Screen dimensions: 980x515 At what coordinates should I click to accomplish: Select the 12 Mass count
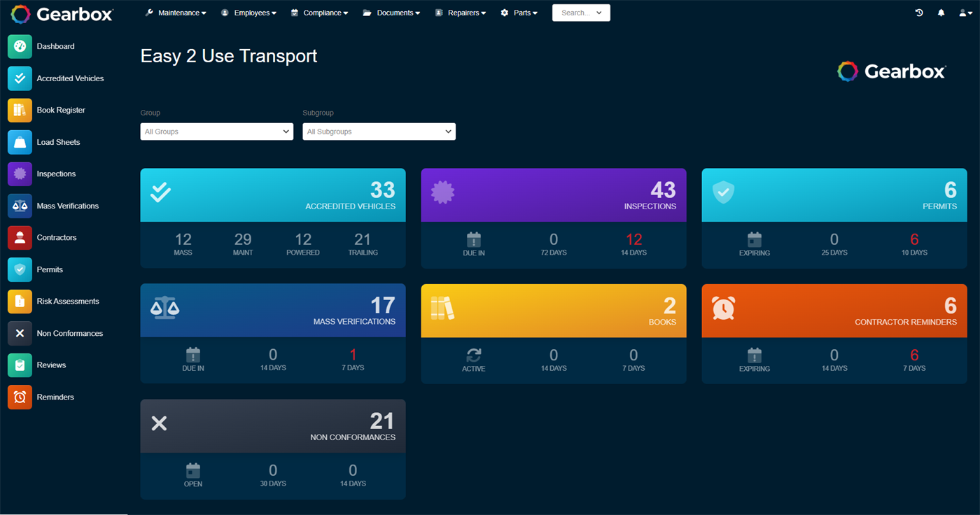coord(183,239)
